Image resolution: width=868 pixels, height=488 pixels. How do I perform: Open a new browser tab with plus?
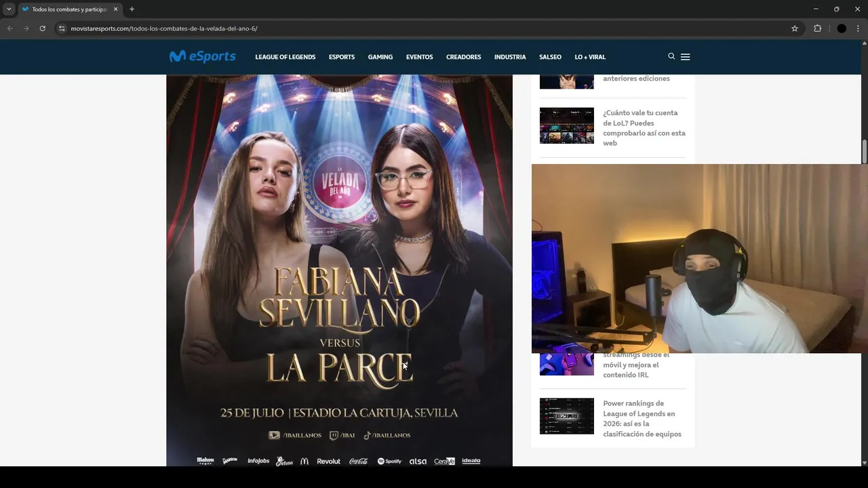coord(132,9)
